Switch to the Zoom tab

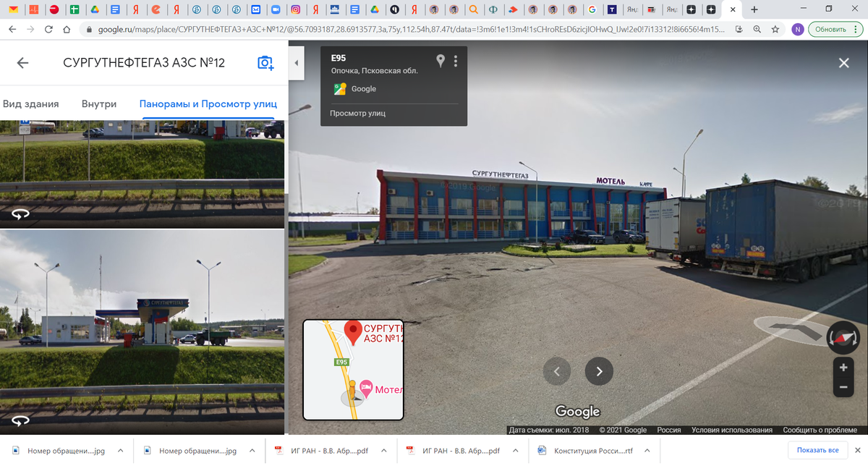pyautogui.click(x=275, y=9)
